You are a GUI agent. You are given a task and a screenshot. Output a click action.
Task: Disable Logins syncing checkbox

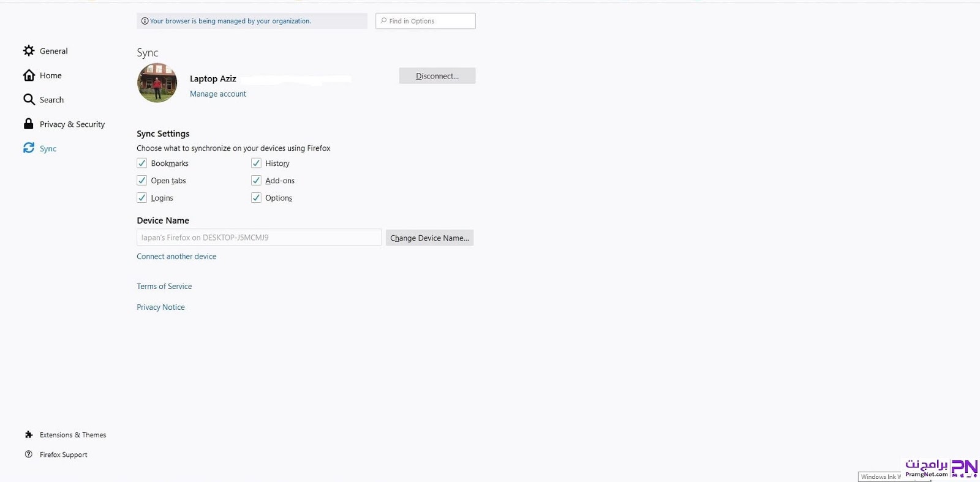(x=142, y=197)
